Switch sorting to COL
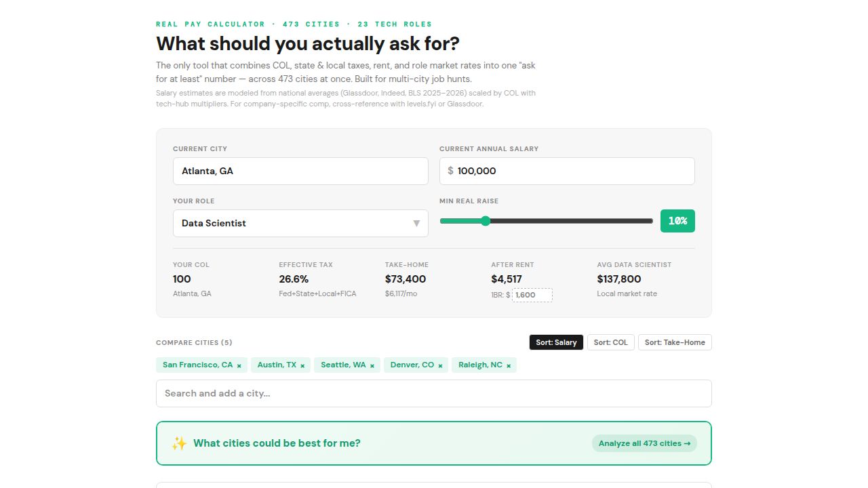The image size is (868, 488). (x=610, y=342)
